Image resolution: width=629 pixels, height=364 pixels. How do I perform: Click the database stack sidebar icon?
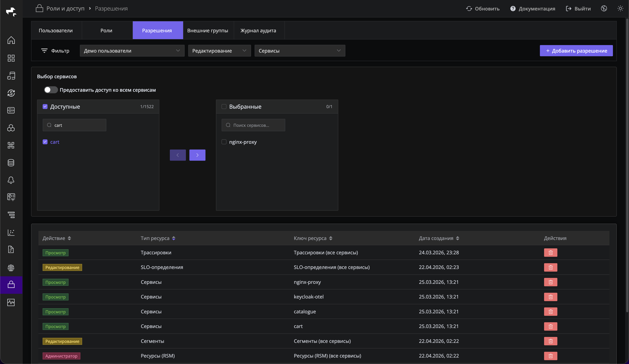click(x=11, y=163)
